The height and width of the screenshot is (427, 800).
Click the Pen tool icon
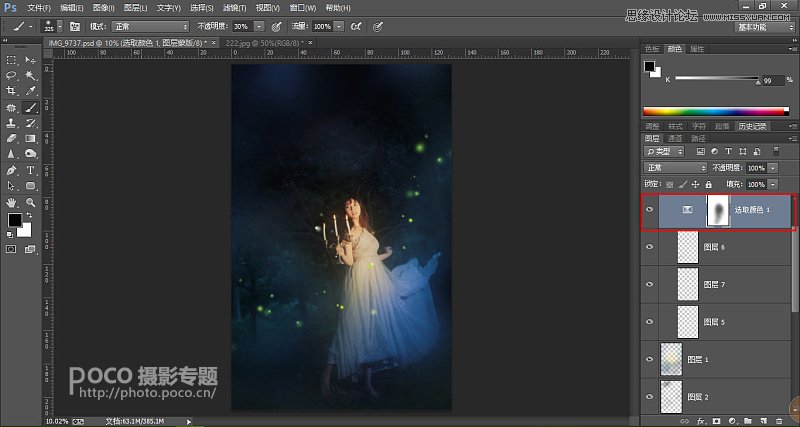pyautogui.click(x=12, y=170)
